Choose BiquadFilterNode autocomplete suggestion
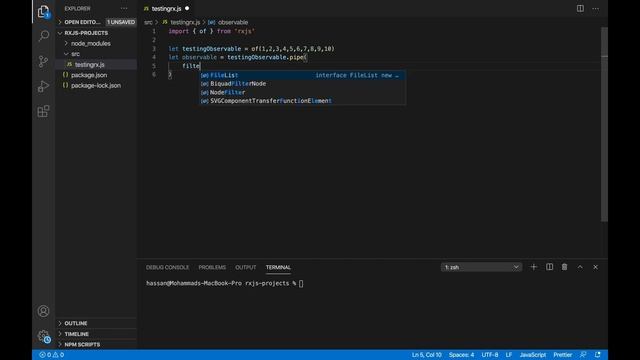640x360 pixels. pyautogui.click(x=302, y=84)
